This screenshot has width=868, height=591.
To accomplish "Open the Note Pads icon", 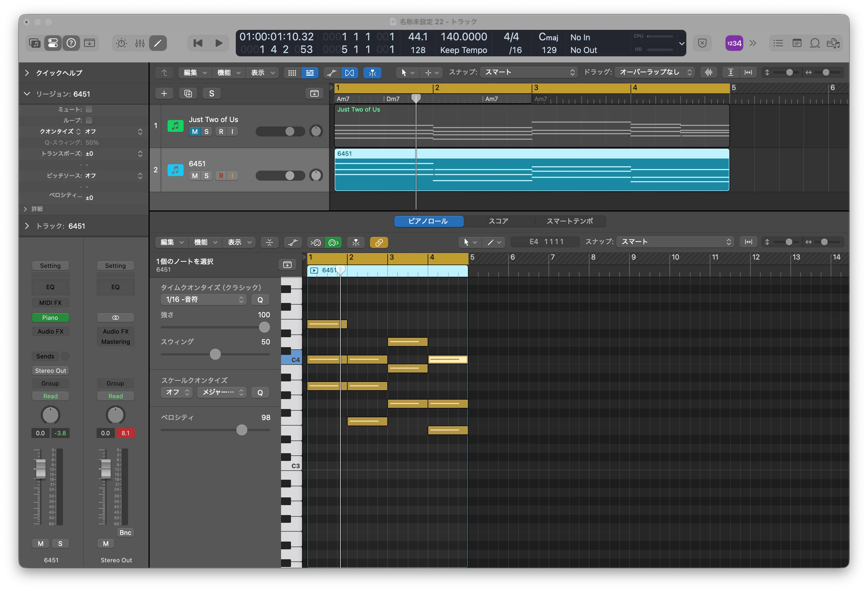I will [797, 43].
